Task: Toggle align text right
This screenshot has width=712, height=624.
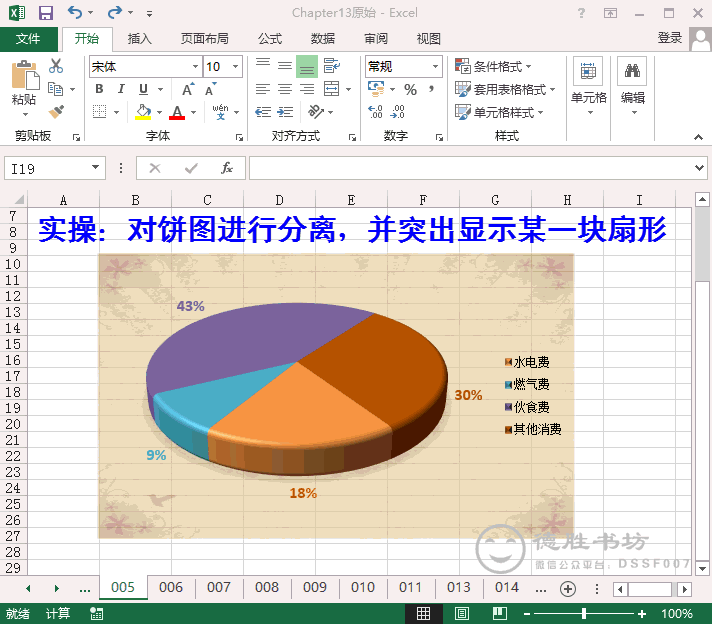Action: pyautogui.click(x=307, y=89)
